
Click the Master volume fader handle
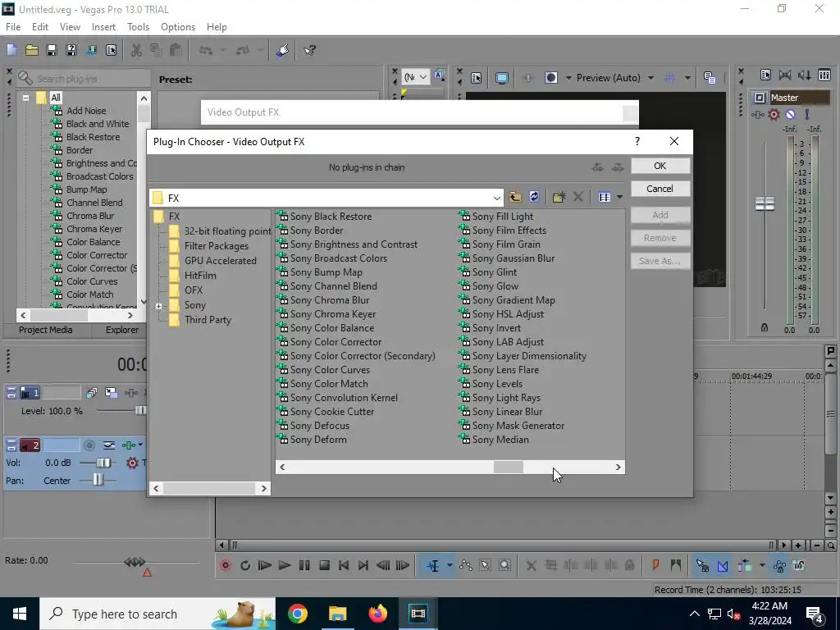click(x=765, y=203)
